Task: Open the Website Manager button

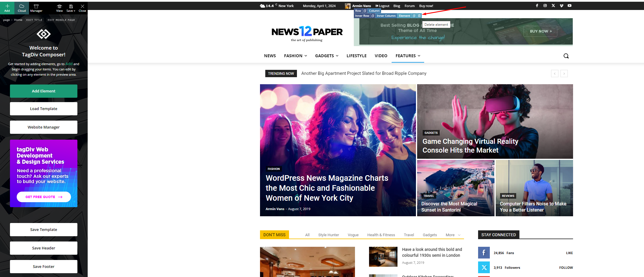Action: point(44,127)
